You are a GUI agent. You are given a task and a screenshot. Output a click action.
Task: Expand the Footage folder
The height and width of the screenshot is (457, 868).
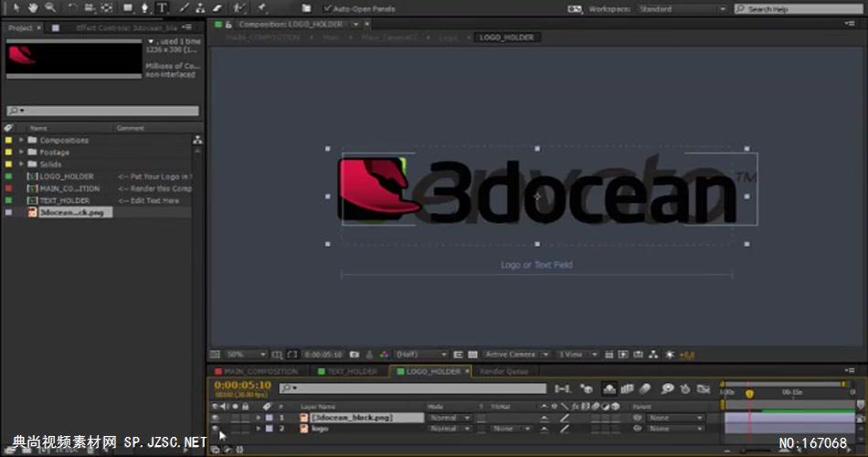click(x=21, y=152)
